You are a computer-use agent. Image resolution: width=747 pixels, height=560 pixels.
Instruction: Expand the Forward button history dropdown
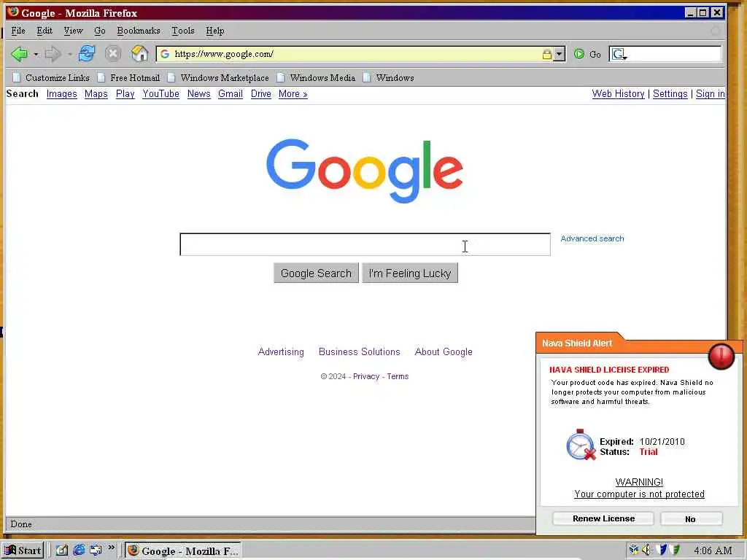click(x=69, y=54)
